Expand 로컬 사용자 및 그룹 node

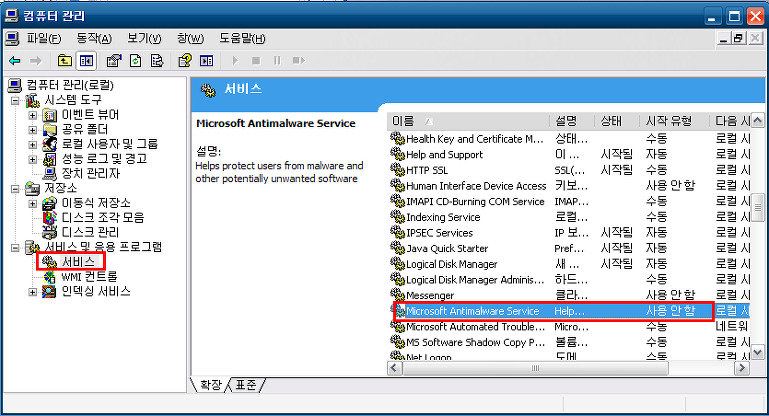pyautogui.click(x=32, y=145)
